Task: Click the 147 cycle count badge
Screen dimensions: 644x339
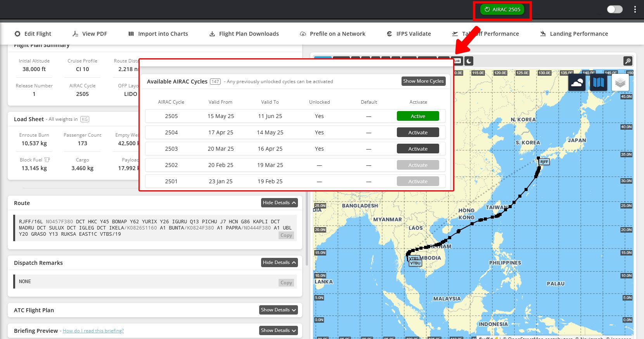Action: (215, 82)
